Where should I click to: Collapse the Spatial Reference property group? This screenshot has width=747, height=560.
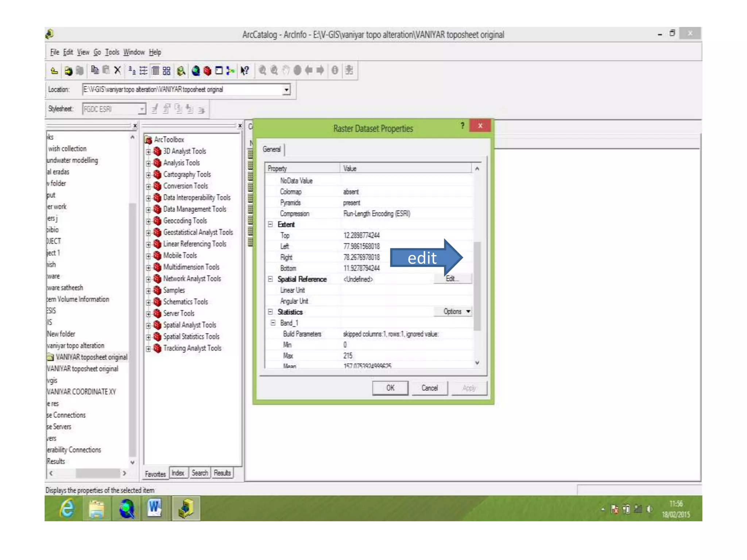click(x=270, y=279)
